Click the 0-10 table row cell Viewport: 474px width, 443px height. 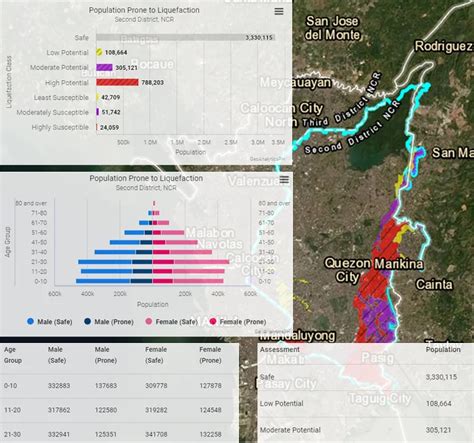pos(10,386)
